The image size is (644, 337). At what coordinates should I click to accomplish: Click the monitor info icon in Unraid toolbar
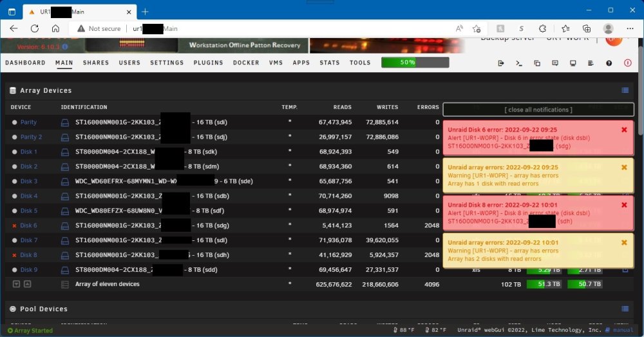pos(573,63)
